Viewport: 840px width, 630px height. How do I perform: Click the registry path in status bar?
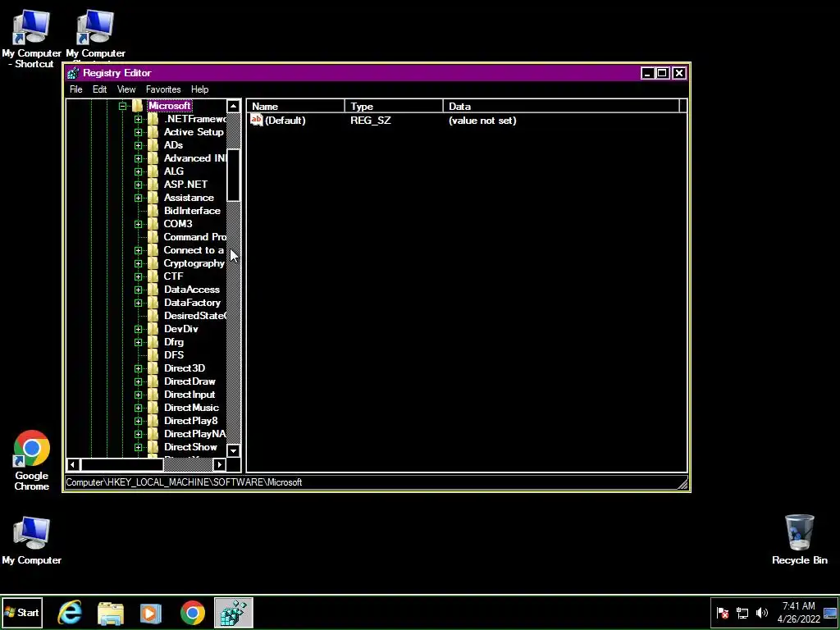coord(184,482)
